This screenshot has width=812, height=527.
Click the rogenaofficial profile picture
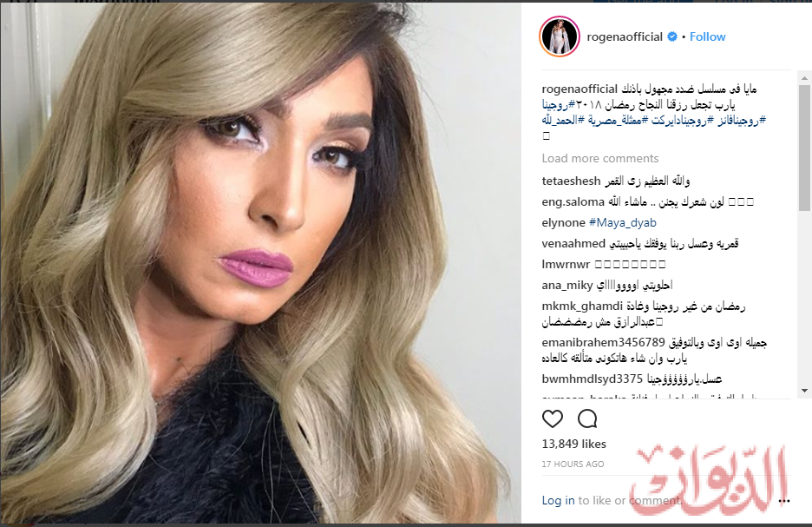(560, 36)
